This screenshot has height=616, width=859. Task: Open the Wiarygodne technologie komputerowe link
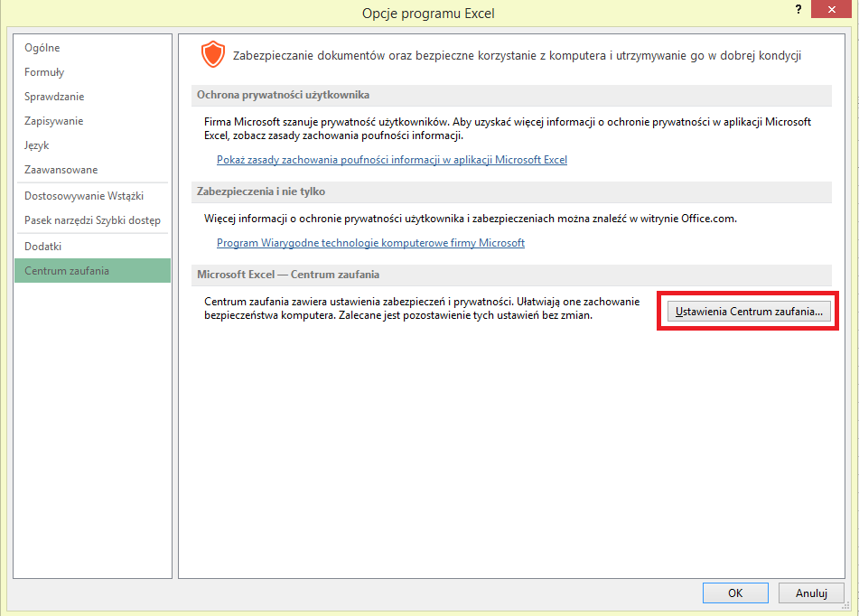tap(370, 243)
